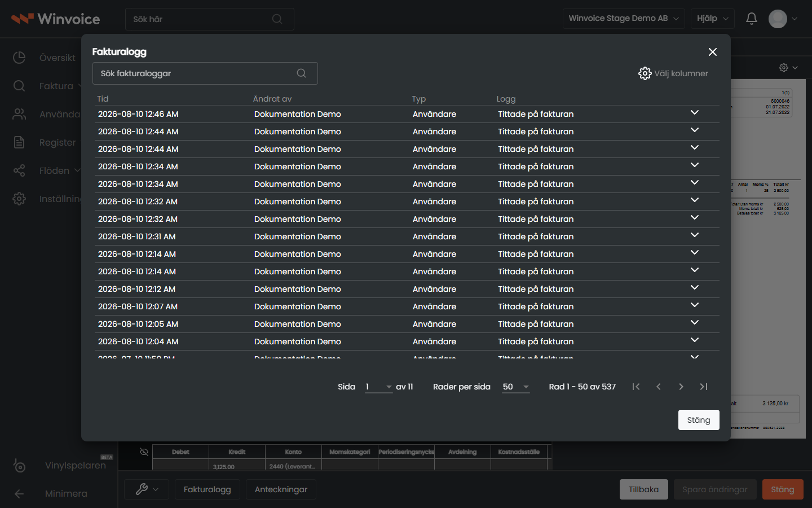Expand the 12:04 AM log row

[x=695, y=340]
